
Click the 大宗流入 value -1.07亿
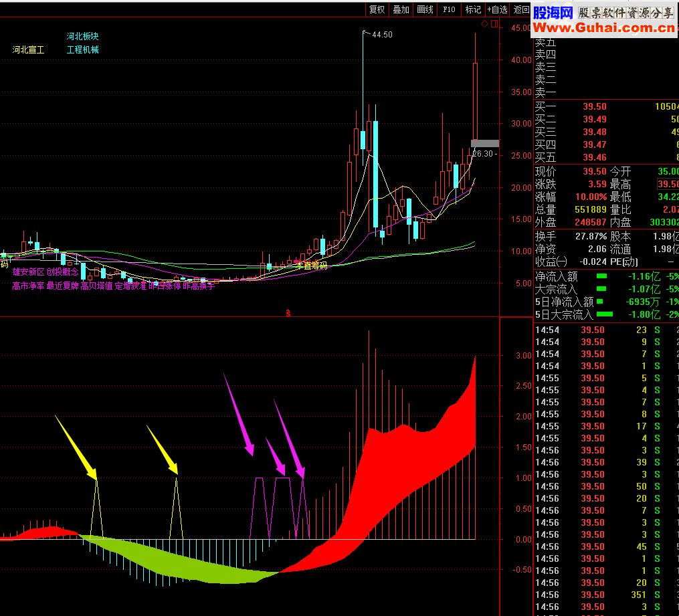coord(644,289)
